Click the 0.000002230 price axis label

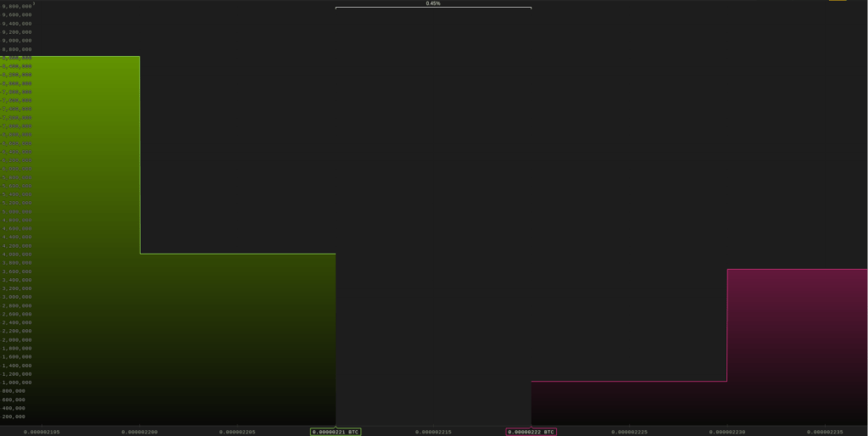[x=727, y=432]
